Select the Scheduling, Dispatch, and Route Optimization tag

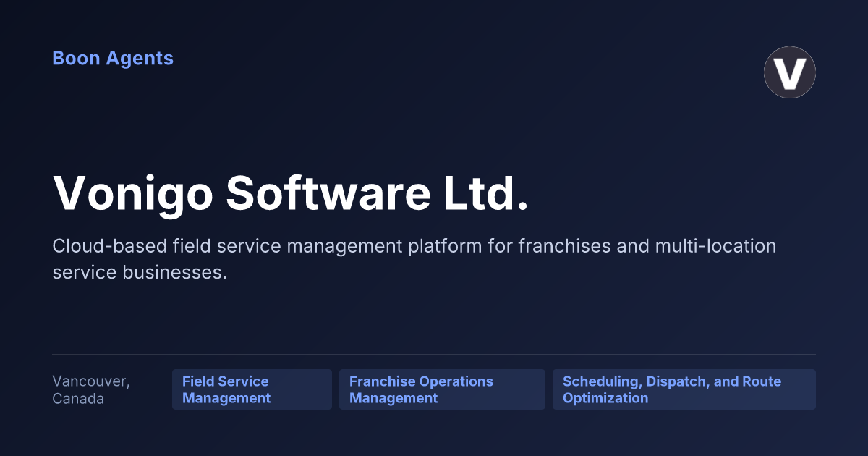684,389
